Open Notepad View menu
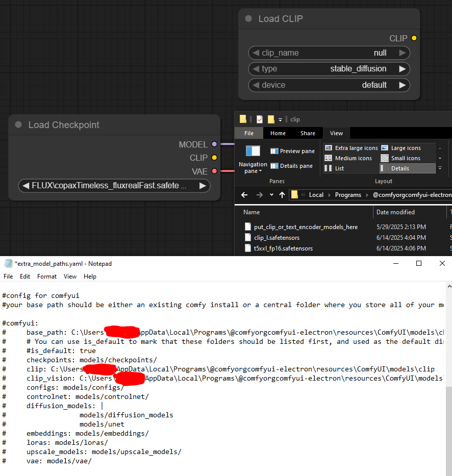The image size is (452, 476). pyautogui.click(x=70, y=277)
